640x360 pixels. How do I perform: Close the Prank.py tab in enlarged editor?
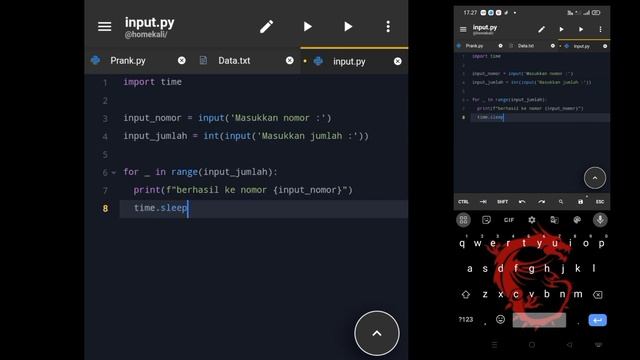(182, 60)
